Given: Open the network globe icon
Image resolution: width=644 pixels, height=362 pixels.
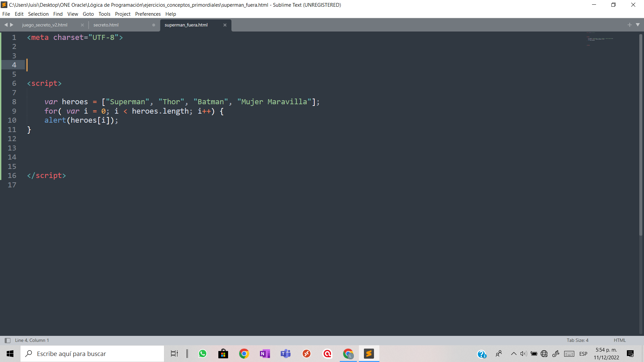Looking at the screenshot, I should click(x=544, y=354).
